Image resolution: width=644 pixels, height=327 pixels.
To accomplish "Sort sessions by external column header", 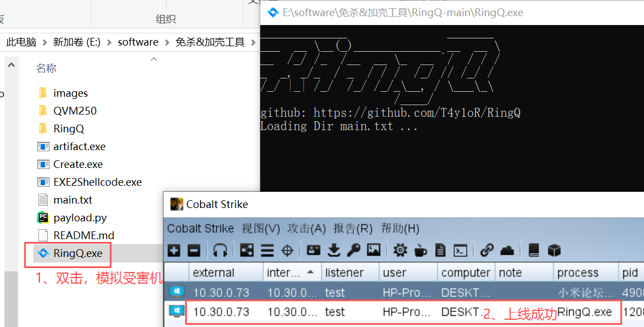I will pyautogui.click(x=226, y=272).
